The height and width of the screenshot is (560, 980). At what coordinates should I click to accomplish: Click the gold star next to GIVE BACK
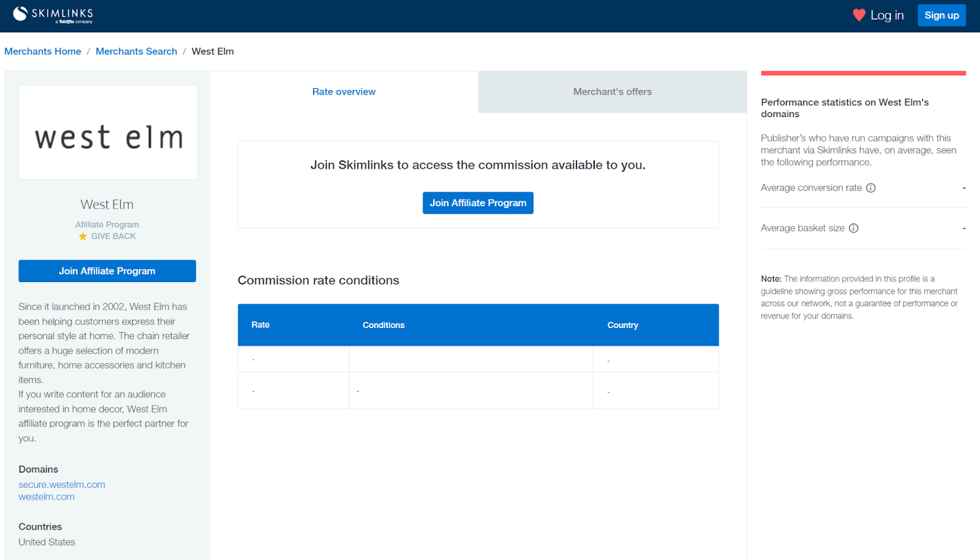(x=83, y=236)
